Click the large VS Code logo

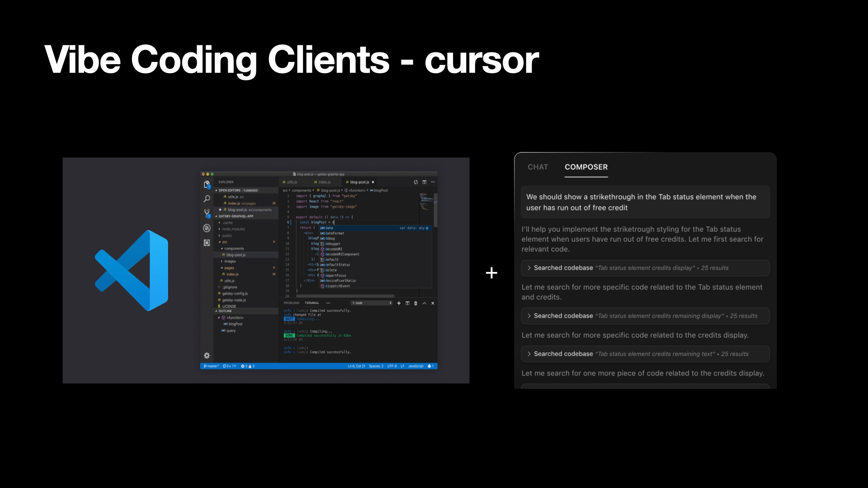(132, 270)
